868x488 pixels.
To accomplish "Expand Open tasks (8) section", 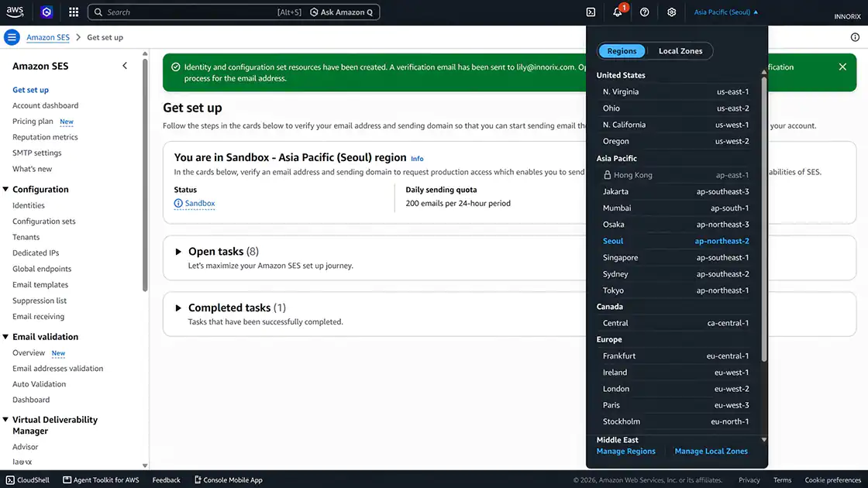I will point(178,252).
